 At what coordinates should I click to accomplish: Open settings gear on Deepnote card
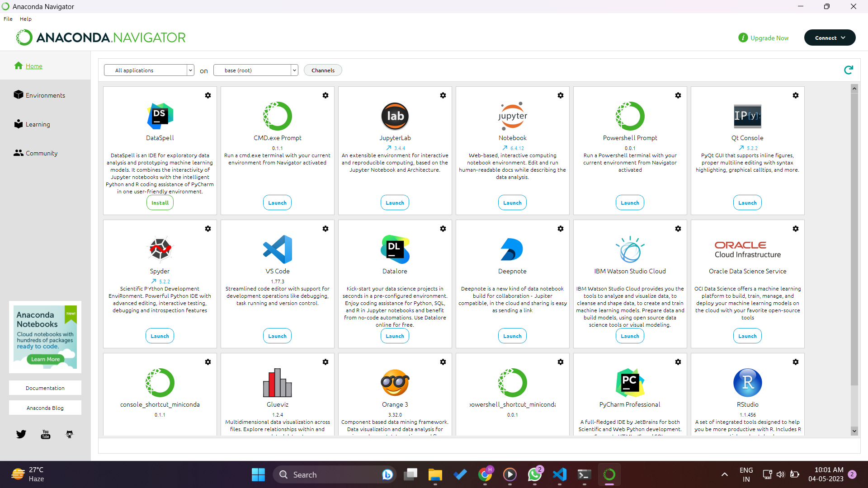point(561,229)
